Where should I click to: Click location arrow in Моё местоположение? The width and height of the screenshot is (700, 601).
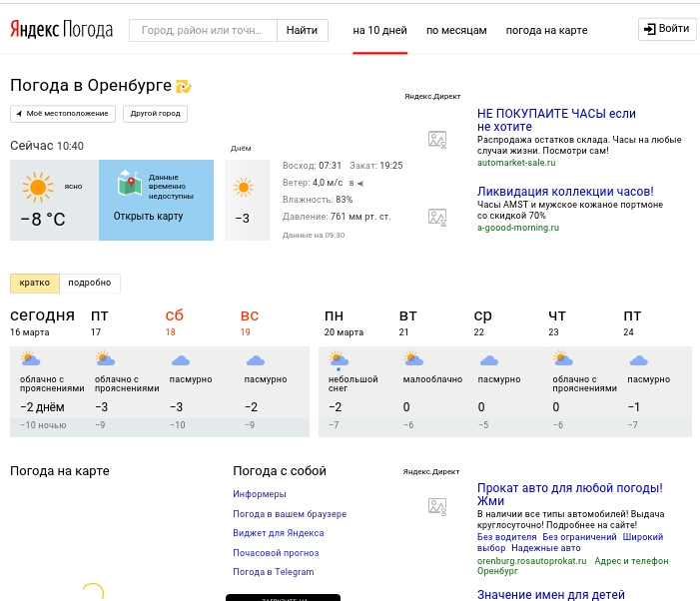click(19, 114)
